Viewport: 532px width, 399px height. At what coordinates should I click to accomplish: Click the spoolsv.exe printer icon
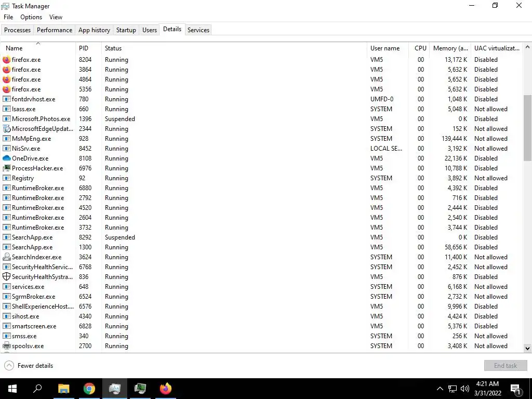coord(6,345)
